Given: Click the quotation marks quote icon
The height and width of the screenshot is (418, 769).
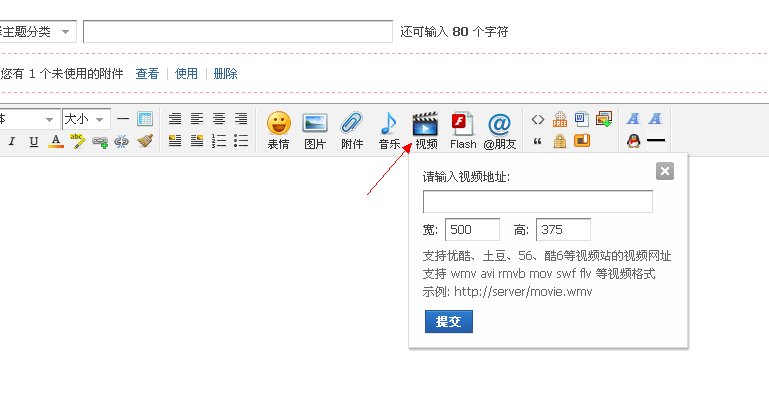Looking at the screenshot, I should click(538, 142).
